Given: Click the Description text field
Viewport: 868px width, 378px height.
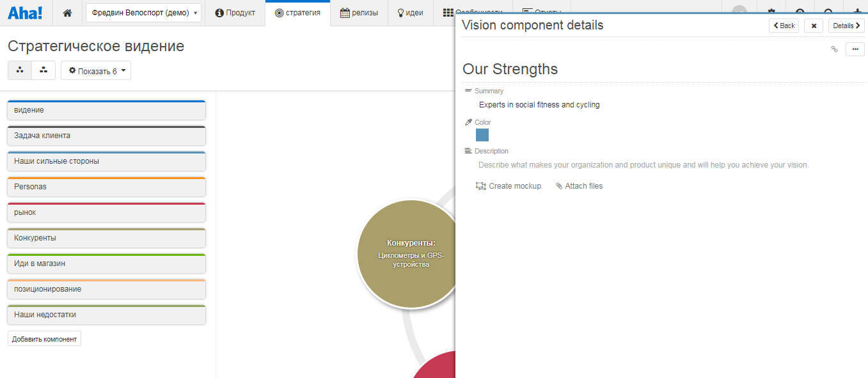Looking at the screenshot, I should click(643, 165).
